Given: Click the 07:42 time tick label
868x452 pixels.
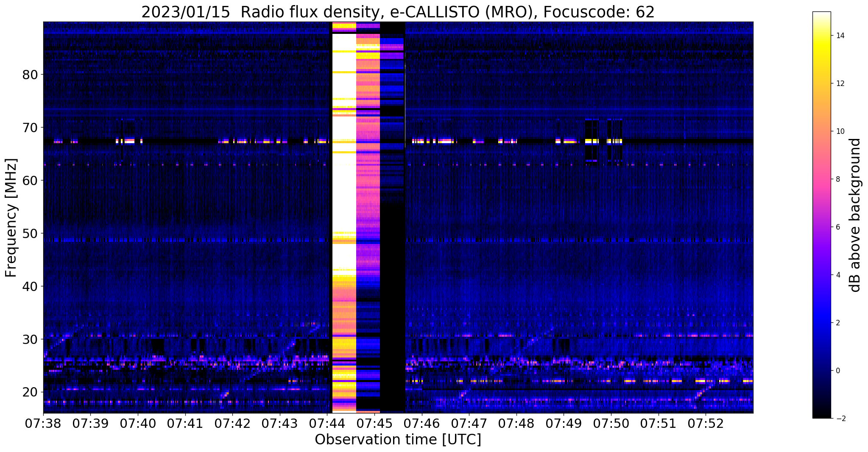Looking at the screenshot, I should (x=232, y=423).
